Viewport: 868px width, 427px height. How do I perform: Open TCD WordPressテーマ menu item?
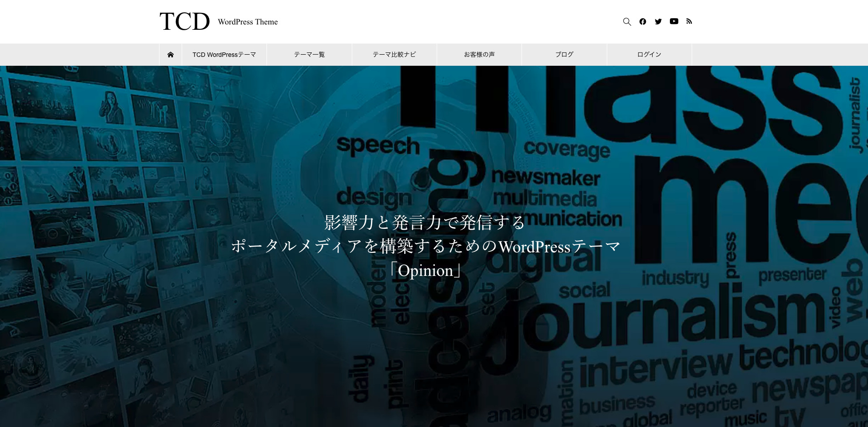tap(224, 55)
